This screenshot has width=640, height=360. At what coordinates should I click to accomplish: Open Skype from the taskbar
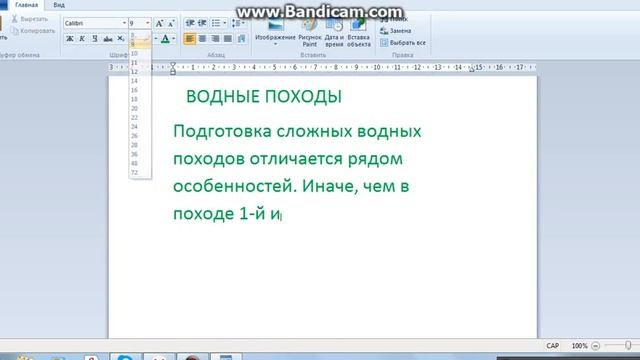(126, 357)
